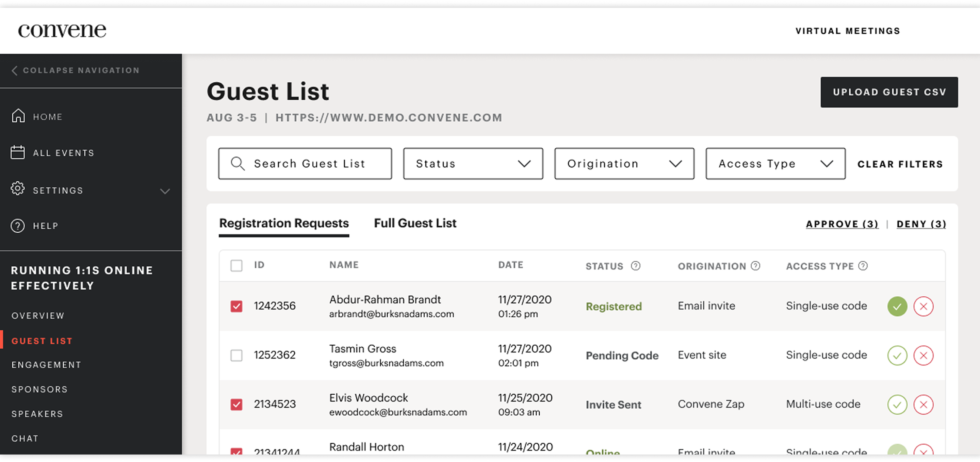Click the Access Type column help icon

coord(863,266)
